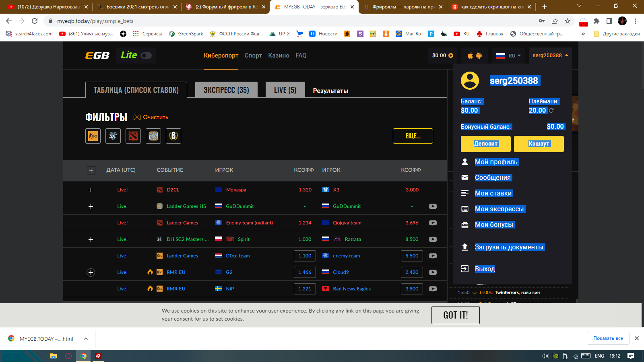This screenshot has height=362, width=644.
Task: Expand the Ladder Games HS GuDDummit row
Action: [91, 206]
